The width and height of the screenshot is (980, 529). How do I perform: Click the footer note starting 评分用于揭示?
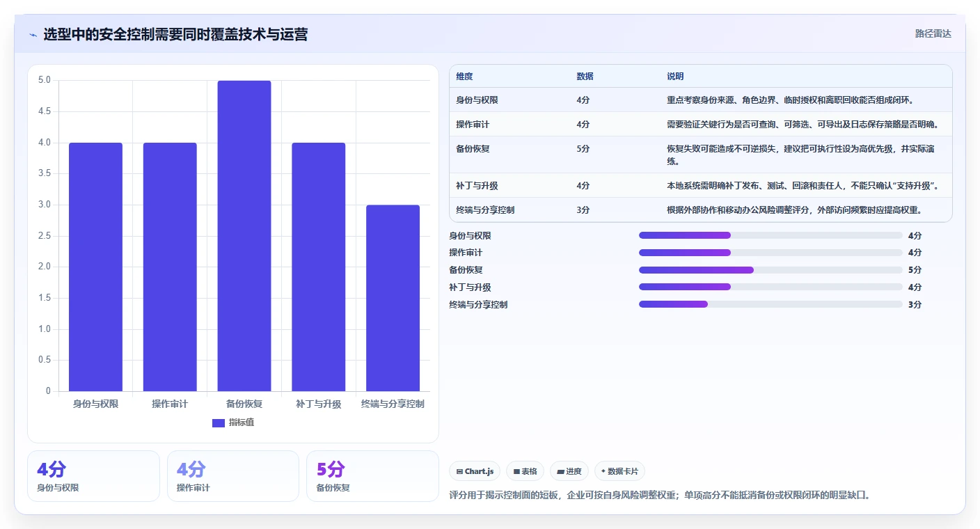point(661,496)
